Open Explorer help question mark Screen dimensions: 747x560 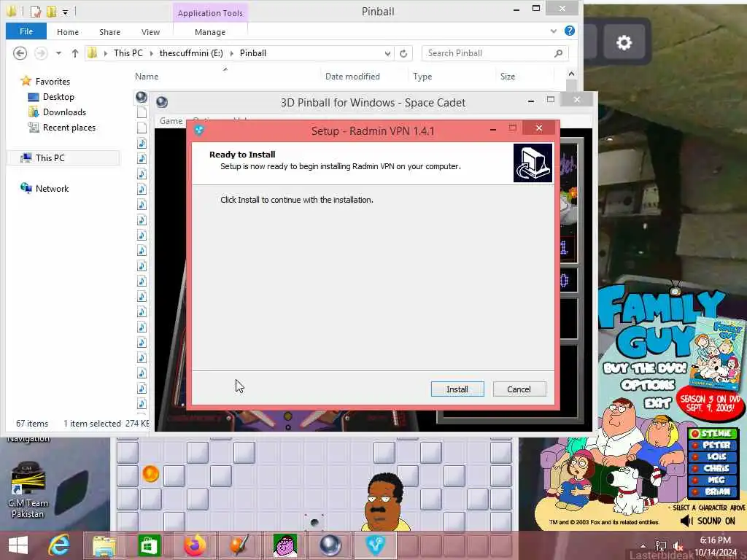tap(569, 31)
